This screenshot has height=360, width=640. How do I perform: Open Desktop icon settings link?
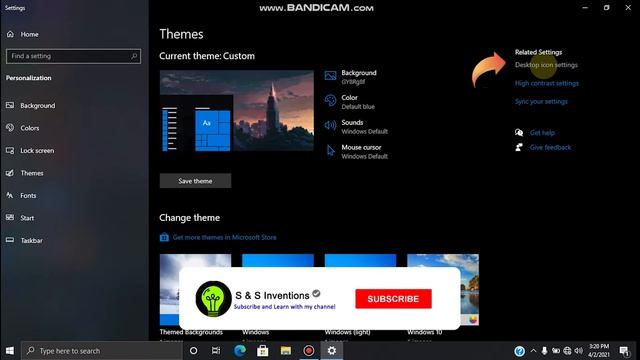coord(546,65)
